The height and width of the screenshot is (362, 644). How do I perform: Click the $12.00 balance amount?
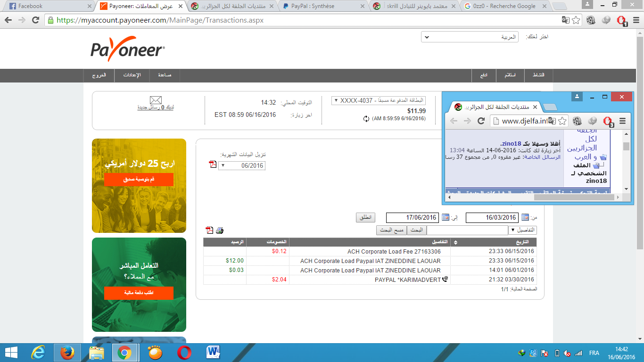pos(235,261)
